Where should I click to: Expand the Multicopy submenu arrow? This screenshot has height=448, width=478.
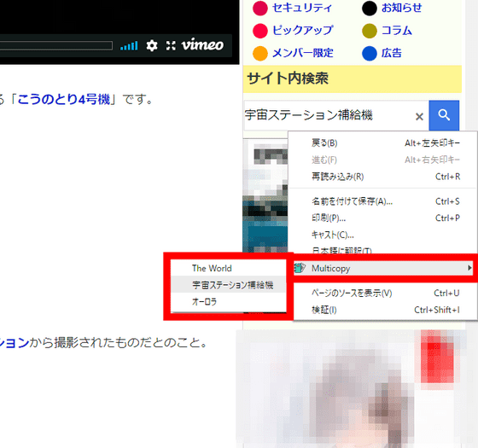pyautogui.click(x=469, y=268)
